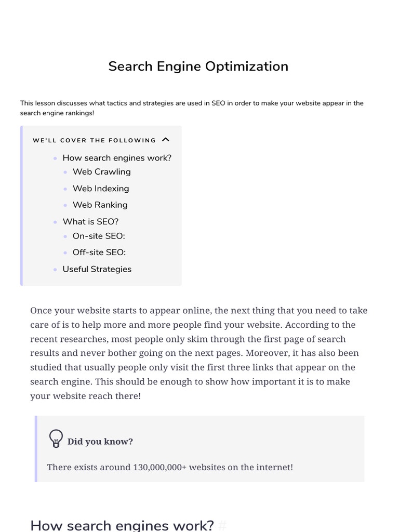This screenshot has height=532, width=399.
Task: Go to Web Indexing in the contents list
Action: 101,189
